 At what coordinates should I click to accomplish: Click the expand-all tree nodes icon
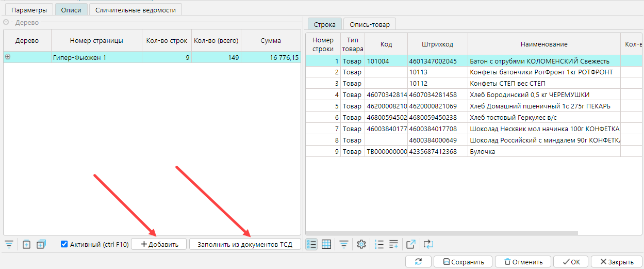[x=41, y=244]
